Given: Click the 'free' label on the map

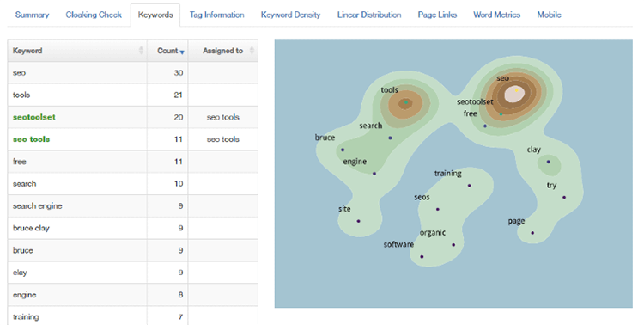Looking at the screenshot, I should (471, 113).
